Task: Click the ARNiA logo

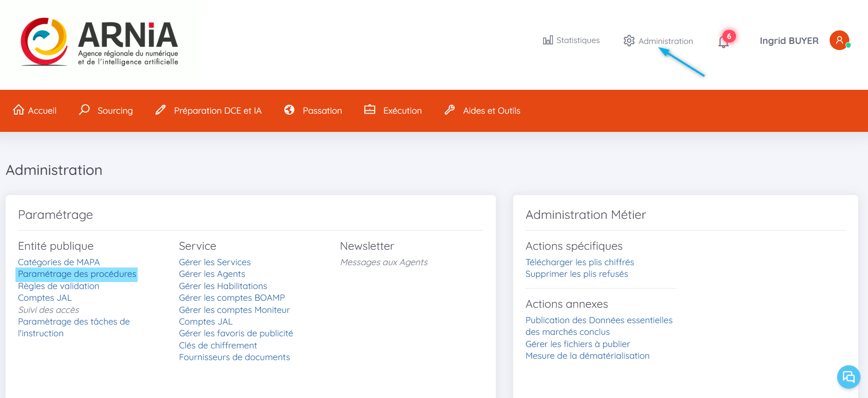Action: point(99,42)
